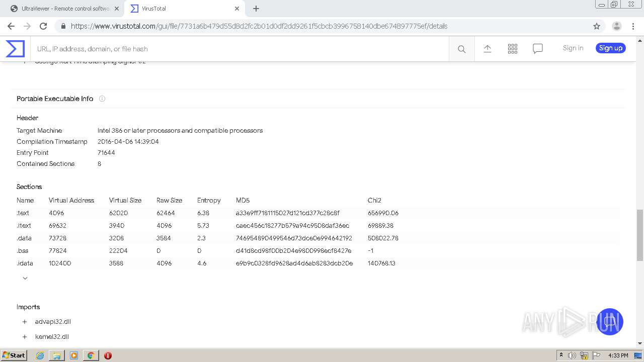
Task: Click scrollbar down arrow
Action: (x=640, y=343)
